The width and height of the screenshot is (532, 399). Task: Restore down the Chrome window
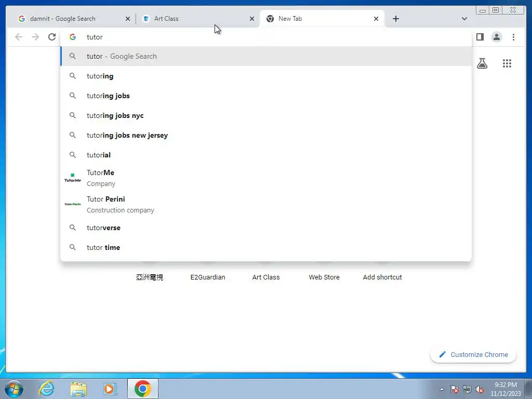(495, 10)
